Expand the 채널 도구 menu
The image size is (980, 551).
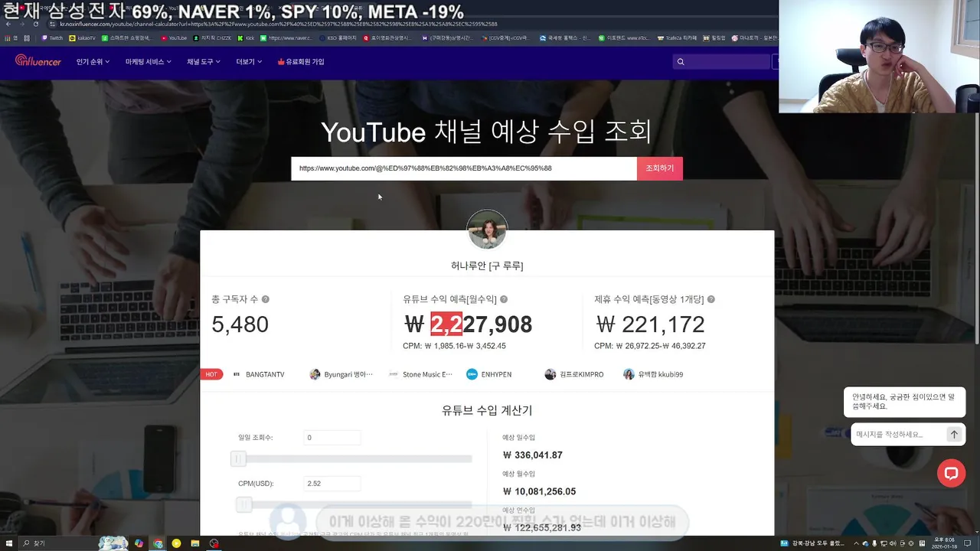click(203, 62)
